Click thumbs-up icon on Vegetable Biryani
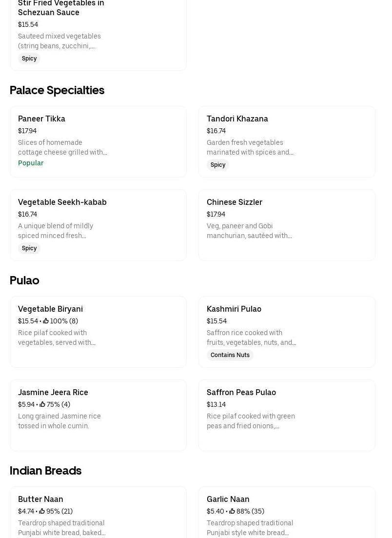 click(x=46, y=321)
